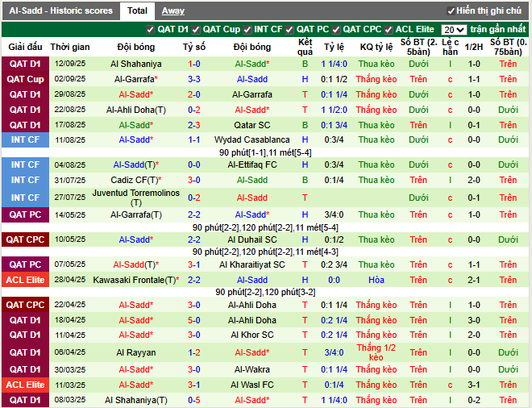Image resolution: width=532 pixels, height=408 pixels.
Task: Click QAT Cup league label on 02/09/25
Action: [26, 79]
